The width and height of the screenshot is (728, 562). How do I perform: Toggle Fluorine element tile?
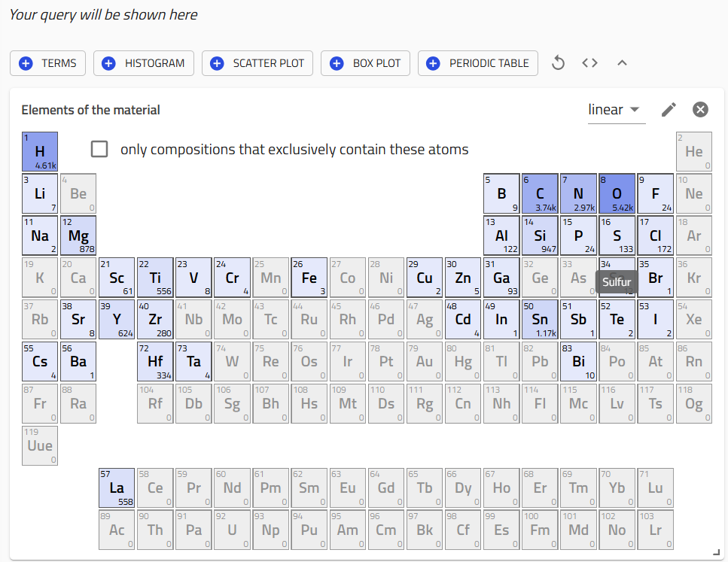(655, 193)
